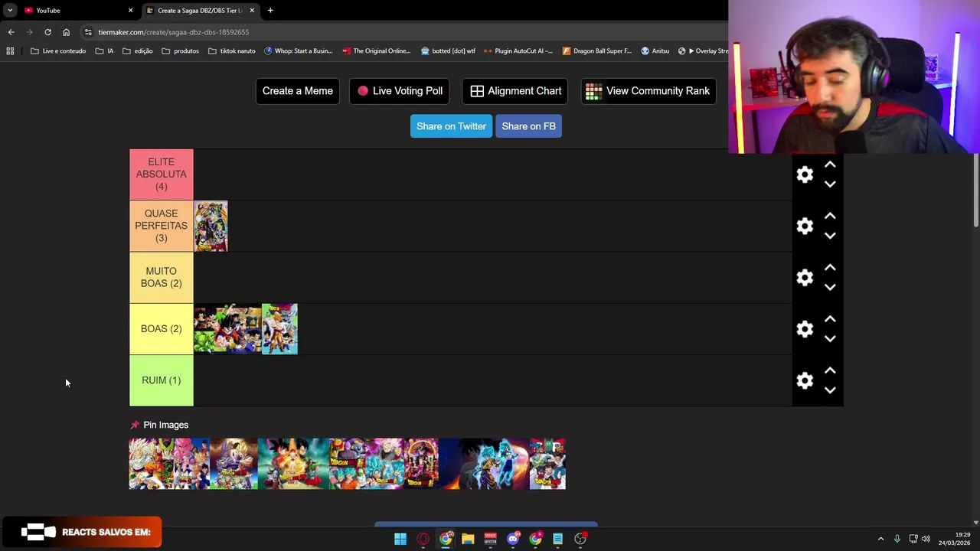Open the IA bookmark folder
The width and height of the screenshot is (980, 551).
coord(105,51)
